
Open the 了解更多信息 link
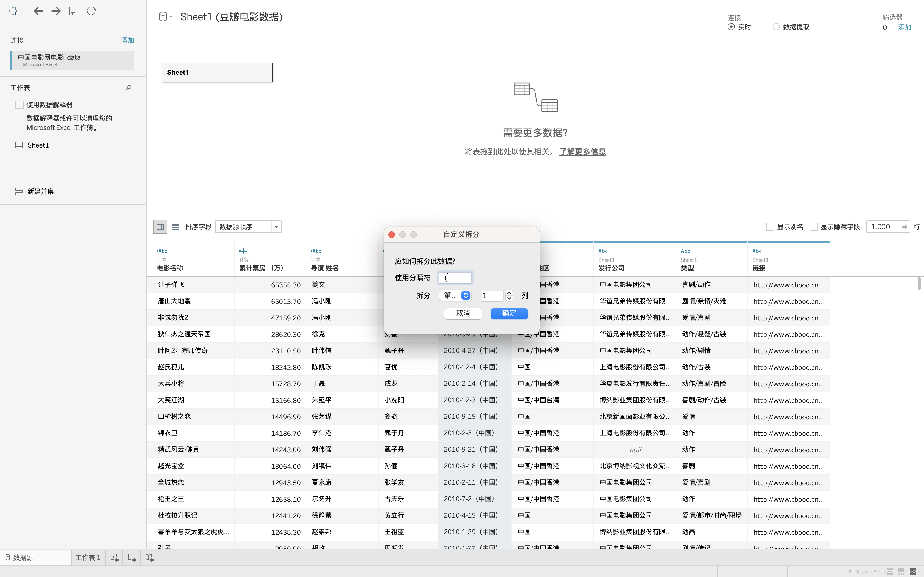[x=582, y=152]
